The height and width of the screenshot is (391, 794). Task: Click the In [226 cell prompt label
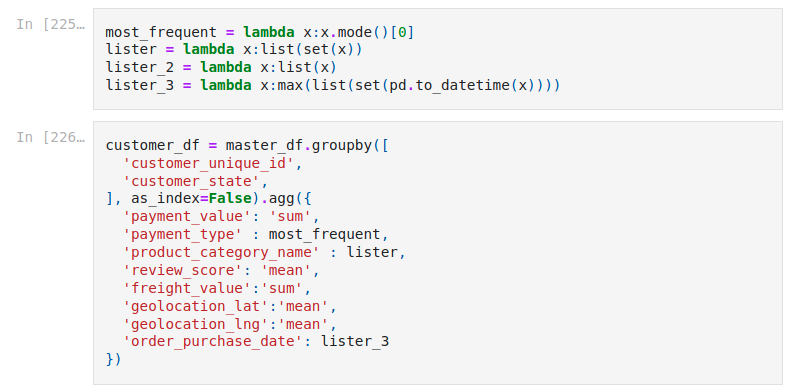[51, 137]
